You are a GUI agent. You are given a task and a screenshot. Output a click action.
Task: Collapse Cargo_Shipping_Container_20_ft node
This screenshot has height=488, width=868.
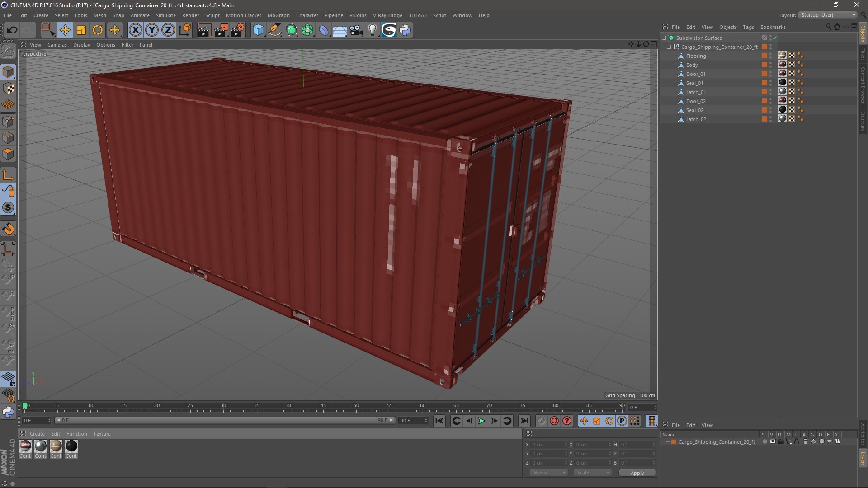[x=669, y=47]
